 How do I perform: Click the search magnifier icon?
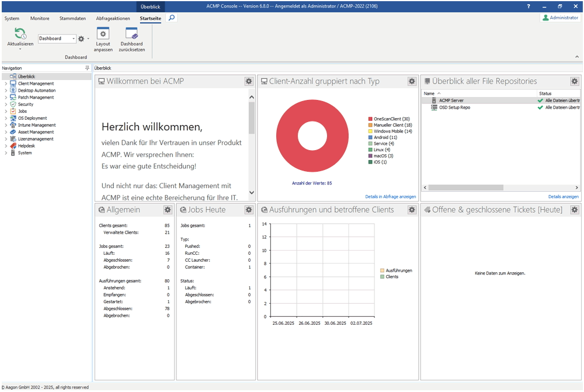pyautogui.click(x=171, y=18)
